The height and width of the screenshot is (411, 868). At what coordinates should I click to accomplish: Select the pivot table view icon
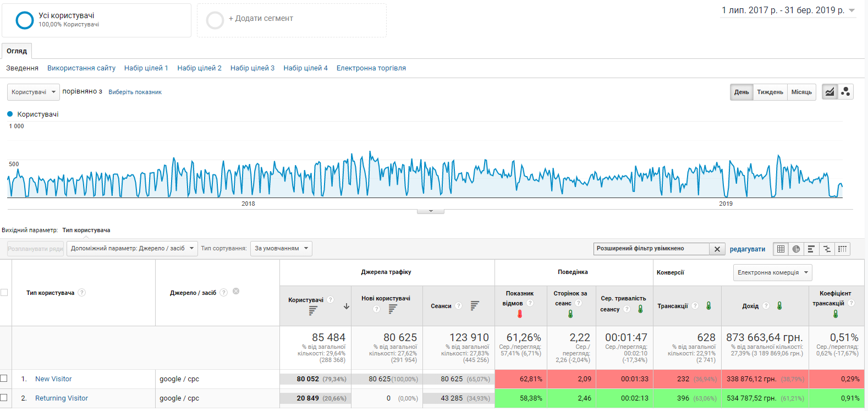coord(842,249)
